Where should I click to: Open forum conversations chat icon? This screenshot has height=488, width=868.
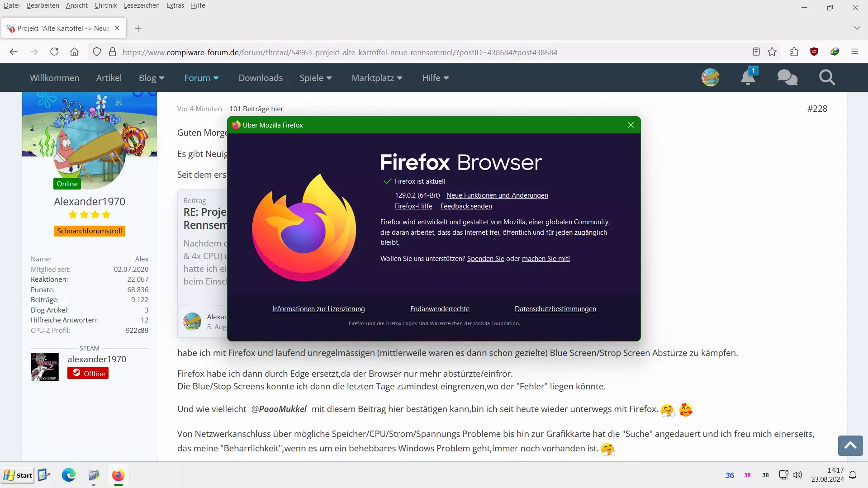point(787,78)
